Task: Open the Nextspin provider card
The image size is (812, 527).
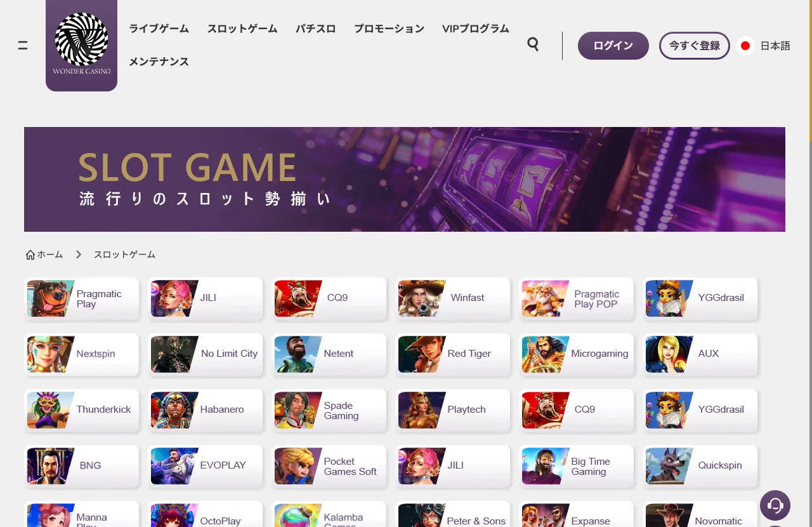Action: (x=81, y=354)
